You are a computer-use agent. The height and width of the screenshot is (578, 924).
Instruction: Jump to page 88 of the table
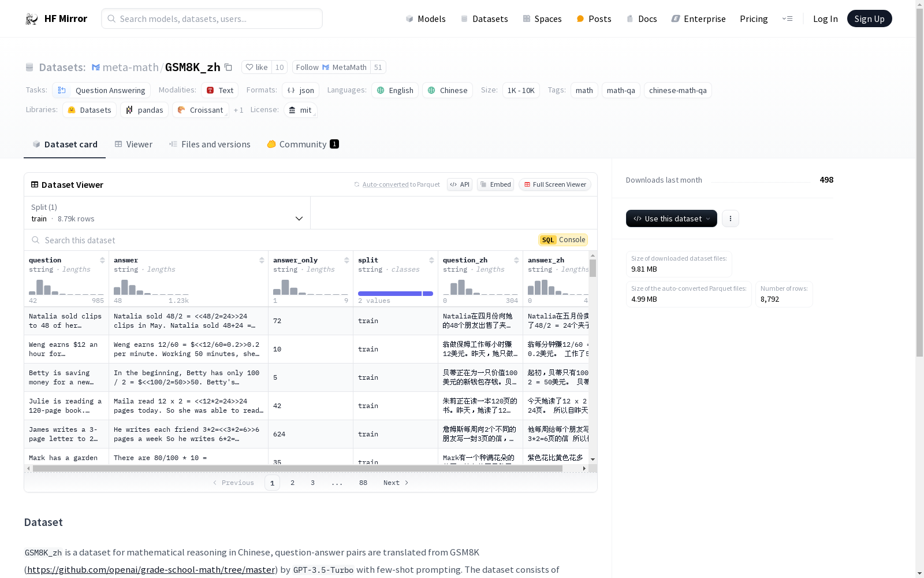tap(363, 483)
